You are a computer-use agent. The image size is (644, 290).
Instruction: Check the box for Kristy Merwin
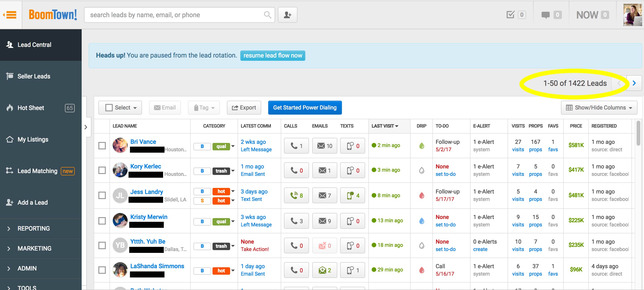pos(102,221)
